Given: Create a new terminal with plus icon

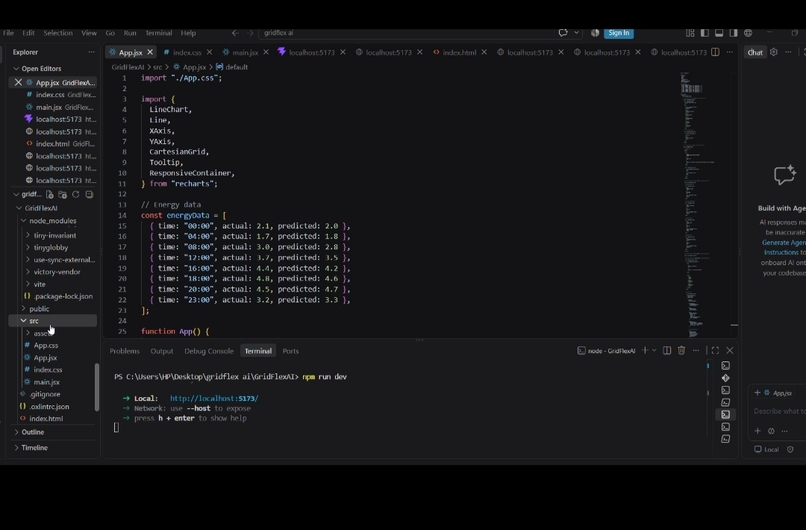Looking at the screenshot, I should pyautogui.click(x=645, y=351).
